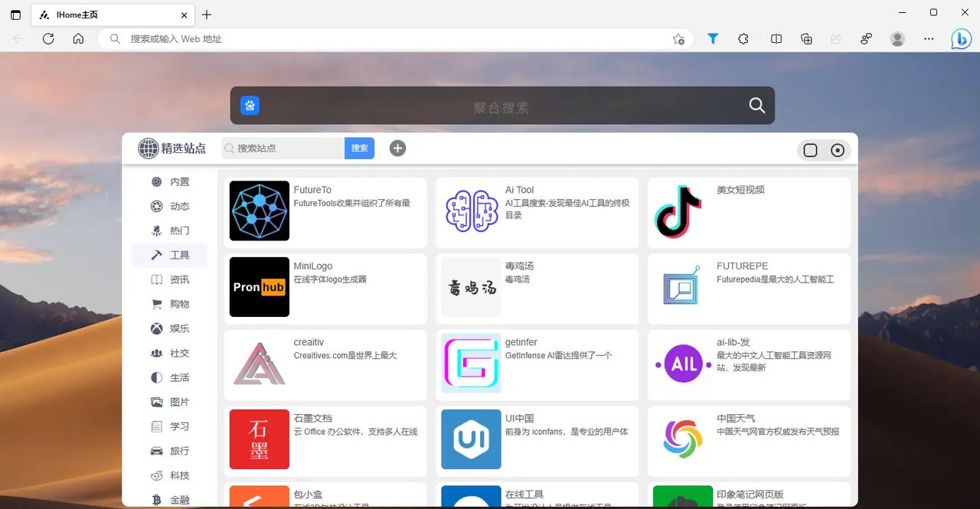Screen dimensions: 980x509
Task: Select the 工具 category
Action: [x=169, y=255]
